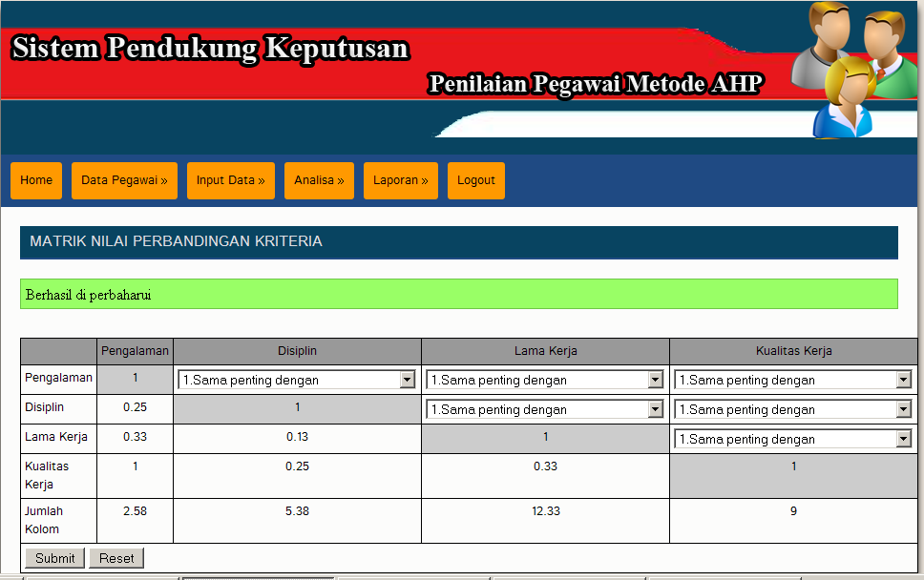Expand the Laporan menu
The width and height of the screenshot is (924, 580).
(x=400, y=180)
